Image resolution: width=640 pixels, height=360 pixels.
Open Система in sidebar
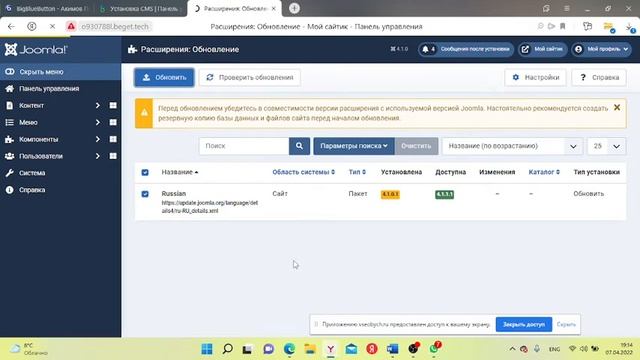coord(32,173)
